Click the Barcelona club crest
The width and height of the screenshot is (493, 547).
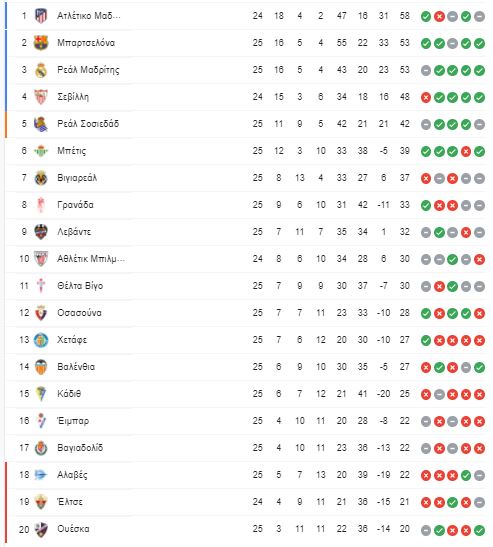point(41,43)
